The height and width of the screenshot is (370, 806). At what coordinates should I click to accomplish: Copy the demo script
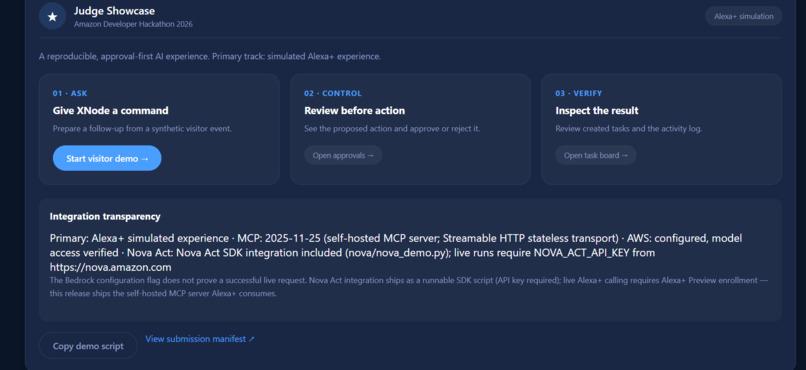coord(88,346)
